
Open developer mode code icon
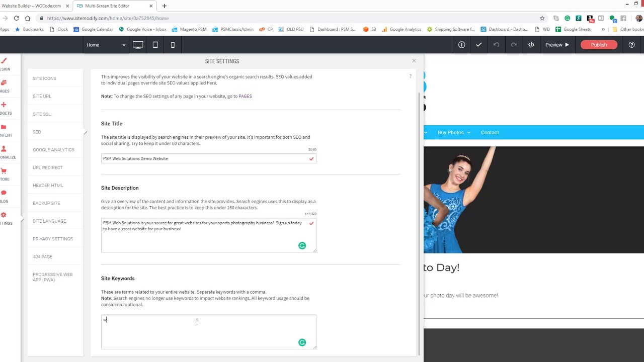[x=531, y=45]
